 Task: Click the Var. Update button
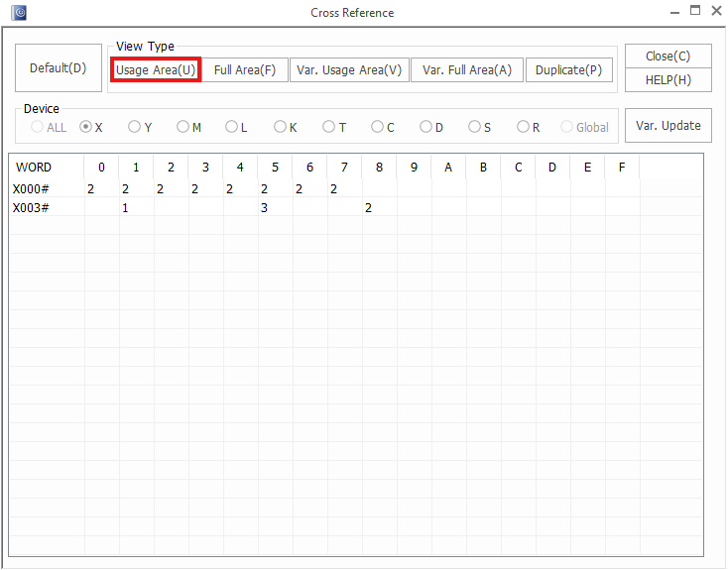(667, 126)
